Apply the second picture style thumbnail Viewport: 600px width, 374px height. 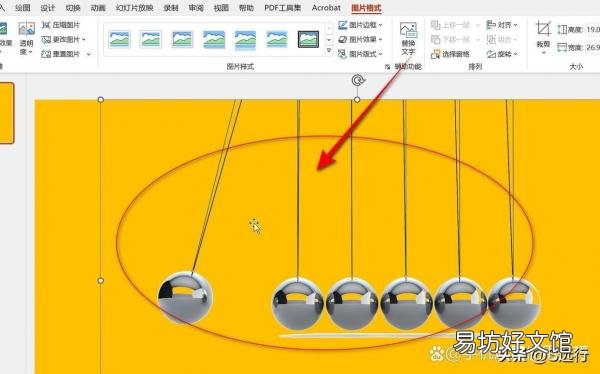click(x=150, y=39)
